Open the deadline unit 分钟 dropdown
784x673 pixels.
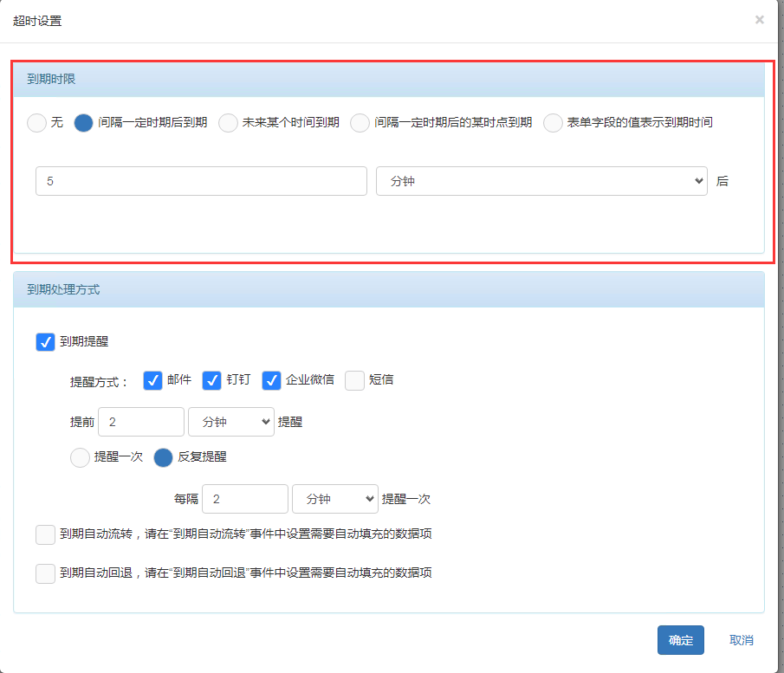pyautogui.click(x=541, y=182)
